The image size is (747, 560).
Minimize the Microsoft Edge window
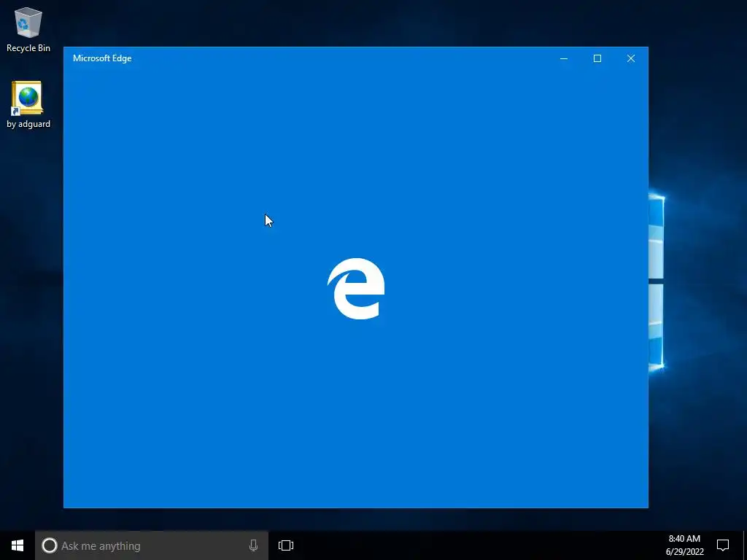pyautogui.click(x=564, y=58)
